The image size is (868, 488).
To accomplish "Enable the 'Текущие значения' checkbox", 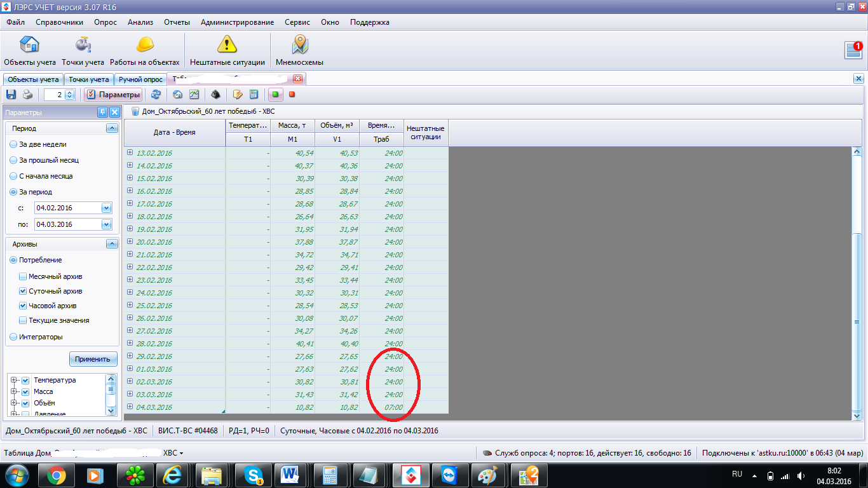I will point(23,320).
